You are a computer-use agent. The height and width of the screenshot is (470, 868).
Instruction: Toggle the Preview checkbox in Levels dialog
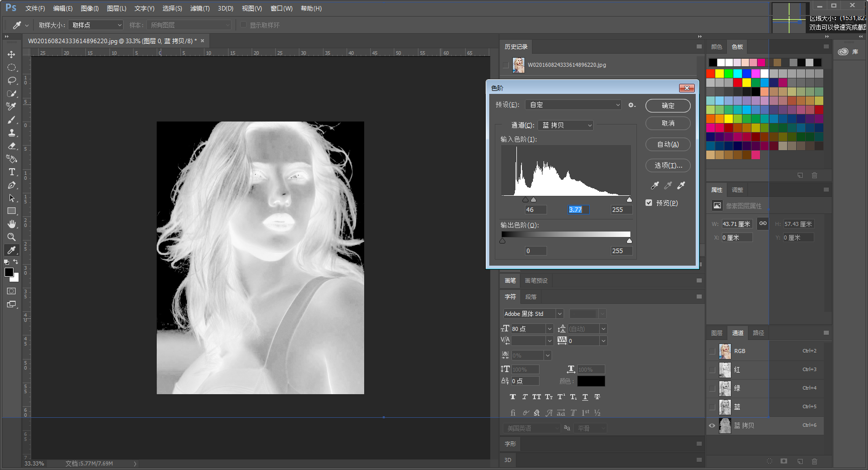[649, 203]
